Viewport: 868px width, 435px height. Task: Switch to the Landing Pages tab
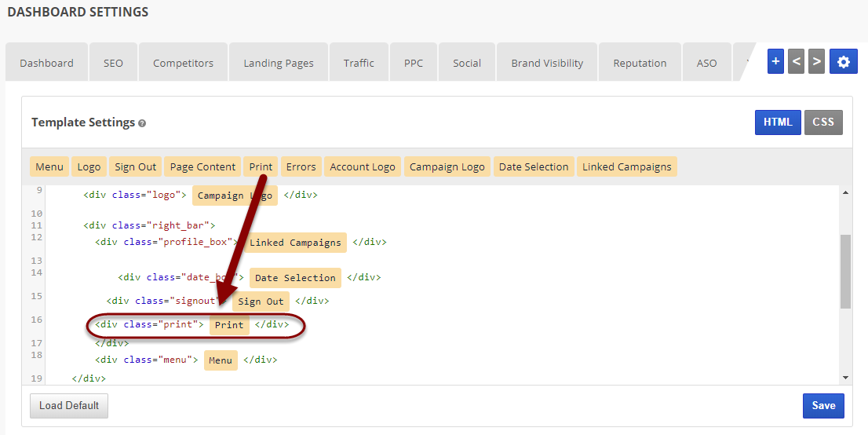pos(278,63)
